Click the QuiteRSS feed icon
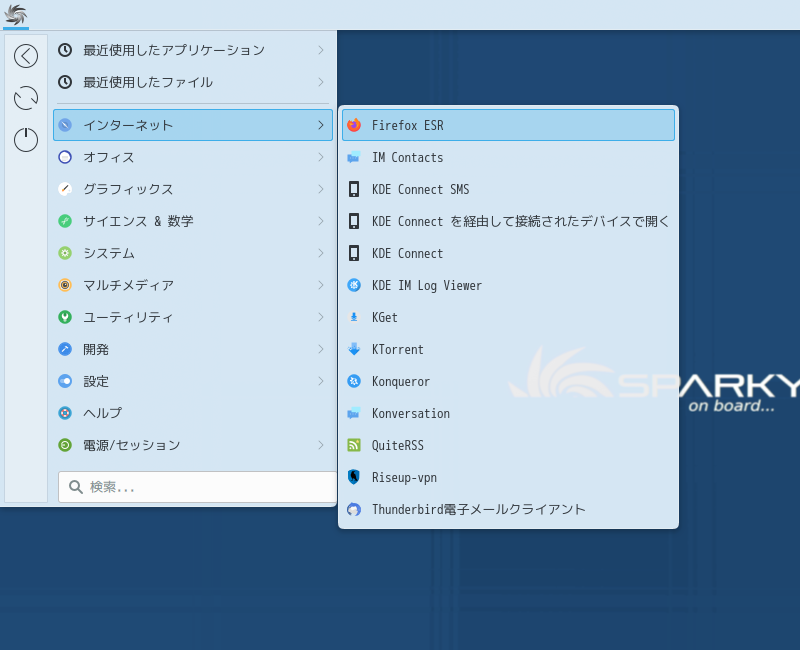 (x=354, y=445)
